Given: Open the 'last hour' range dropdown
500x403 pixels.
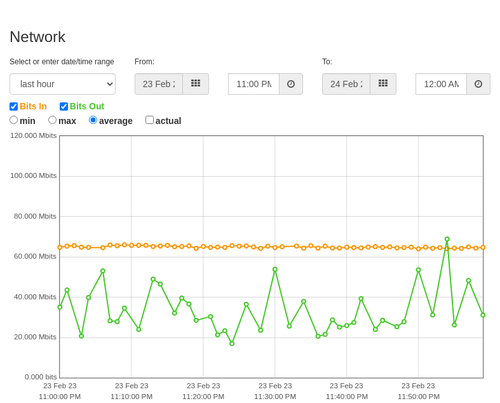Looking at the screenshot, I should 63,84.
